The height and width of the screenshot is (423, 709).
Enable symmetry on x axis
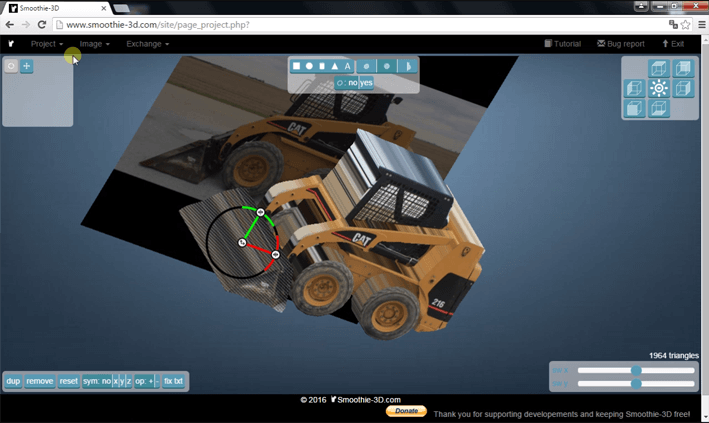point(115,381)
